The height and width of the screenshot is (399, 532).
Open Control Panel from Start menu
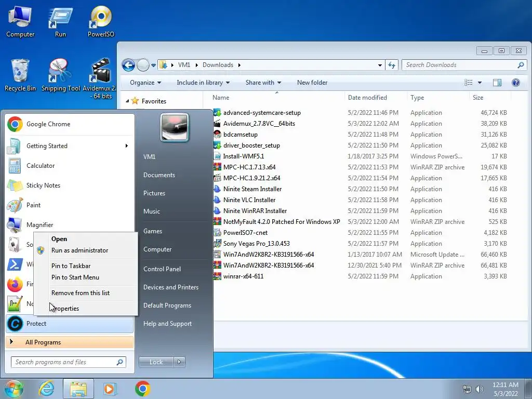click(x=162, y=269)
